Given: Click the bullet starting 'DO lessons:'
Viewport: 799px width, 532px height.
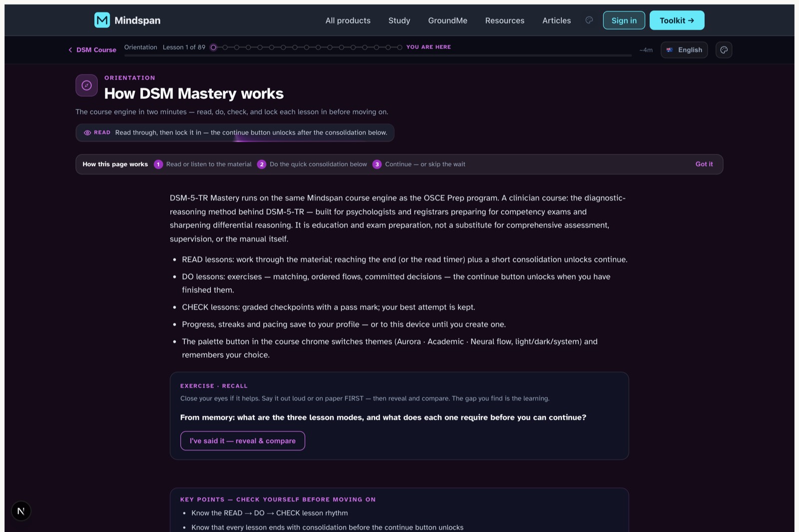Looking at the screenshot, I should (396, 283).
